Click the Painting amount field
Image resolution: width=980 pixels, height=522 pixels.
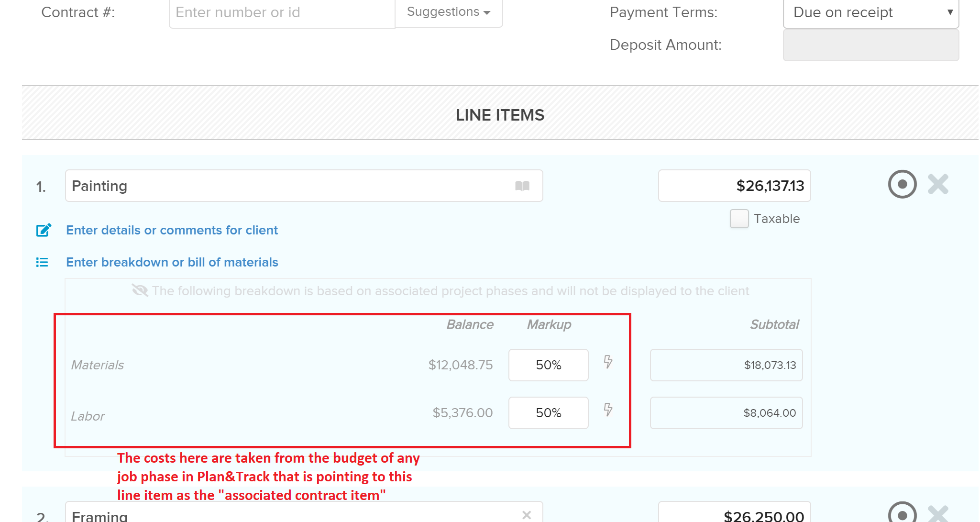click(734, 186)
